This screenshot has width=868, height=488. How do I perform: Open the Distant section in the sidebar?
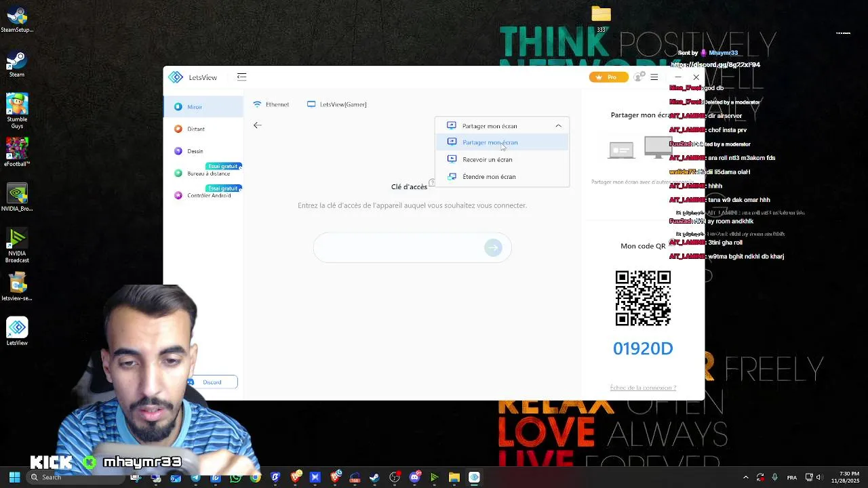coord(203,129)
